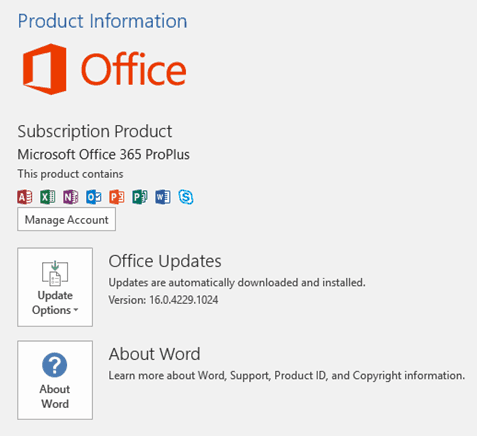Click the Microsoft Office 365 ProPlus label
The width and height of the screenshot is (477, 436).
pyautogui.click(x=104, y=154)
